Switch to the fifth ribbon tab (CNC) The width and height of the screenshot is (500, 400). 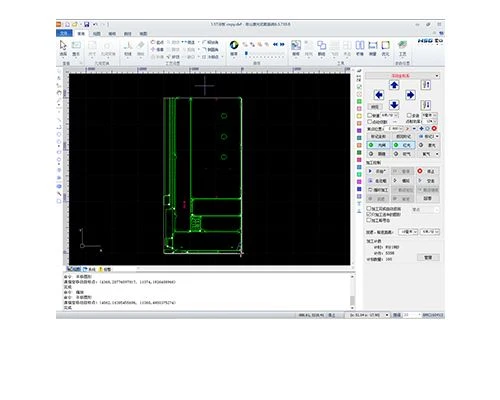[128, 33]
